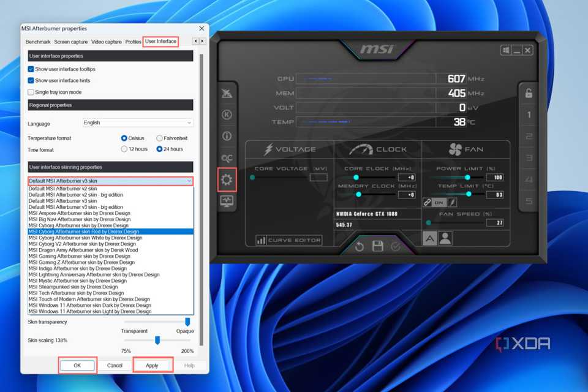The image size is (588, 392).
Task: Open MSI Afterburner settings gear icon
Action: pyautogui.click(x=227, y=179)
